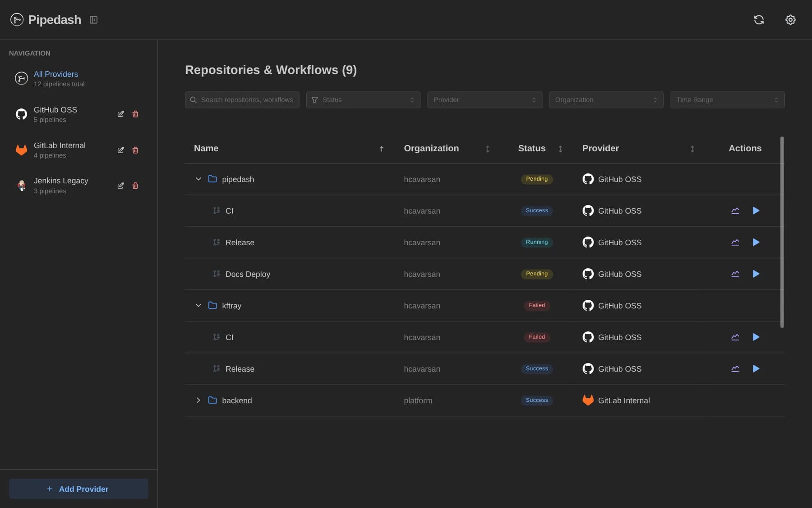Click the refresh icon in header
Image resolution: width=812 pixels, height=508 pixels.
(759, 19)
